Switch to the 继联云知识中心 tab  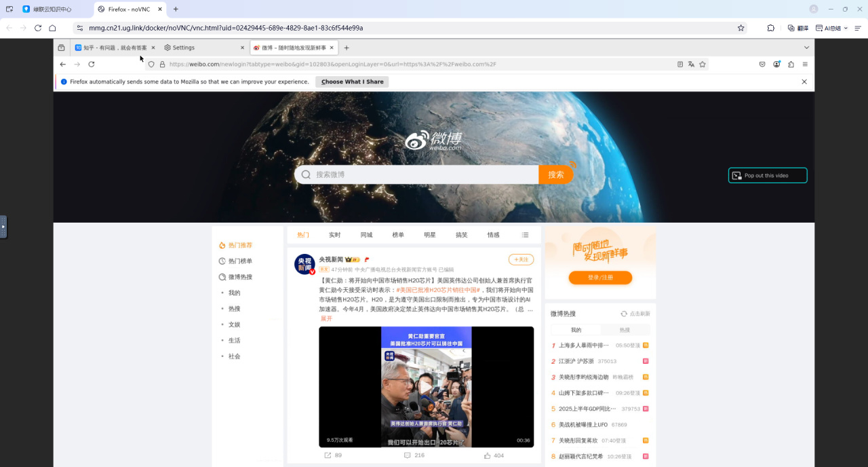[x=55, y=9]
